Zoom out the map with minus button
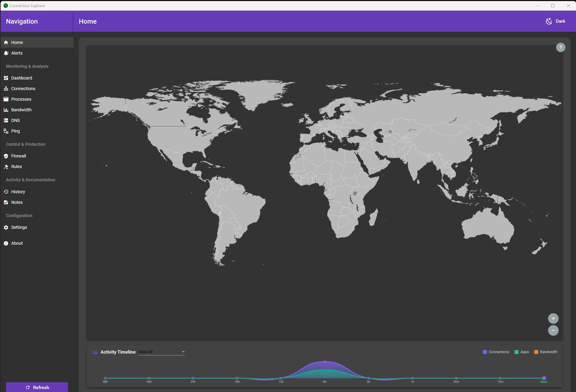Viewport: 576px width, 392px height. [x=553, y=331]
